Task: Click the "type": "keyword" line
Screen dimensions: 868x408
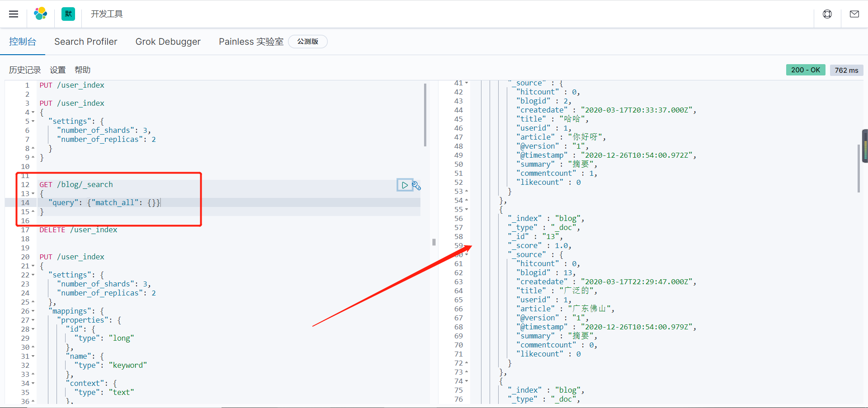Action: [x=111, y=365]
